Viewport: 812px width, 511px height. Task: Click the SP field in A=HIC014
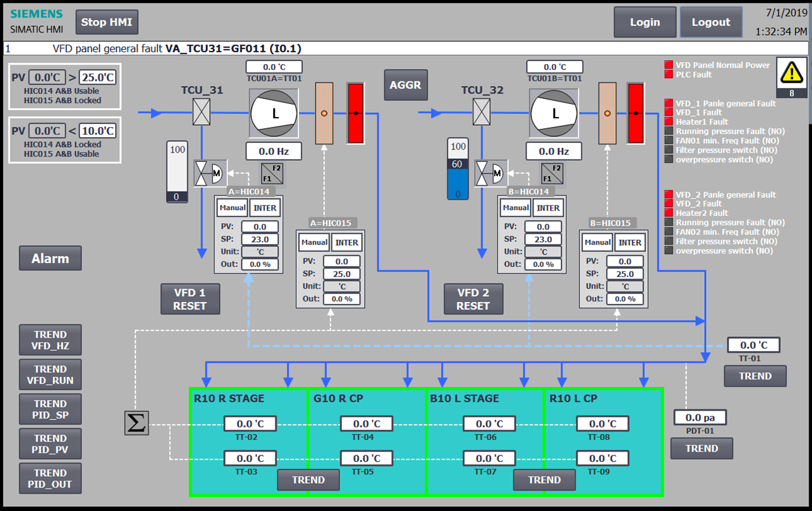(x=260, y=239)
